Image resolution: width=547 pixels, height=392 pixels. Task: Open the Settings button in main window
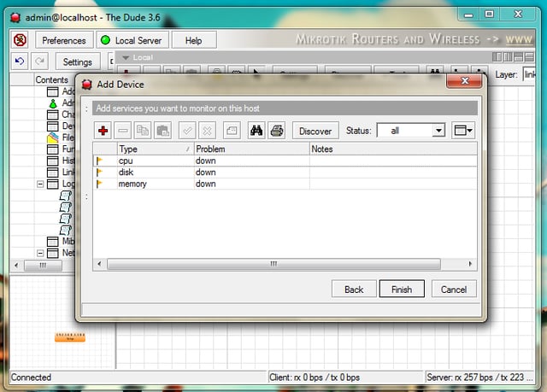[x=78, y=61]
